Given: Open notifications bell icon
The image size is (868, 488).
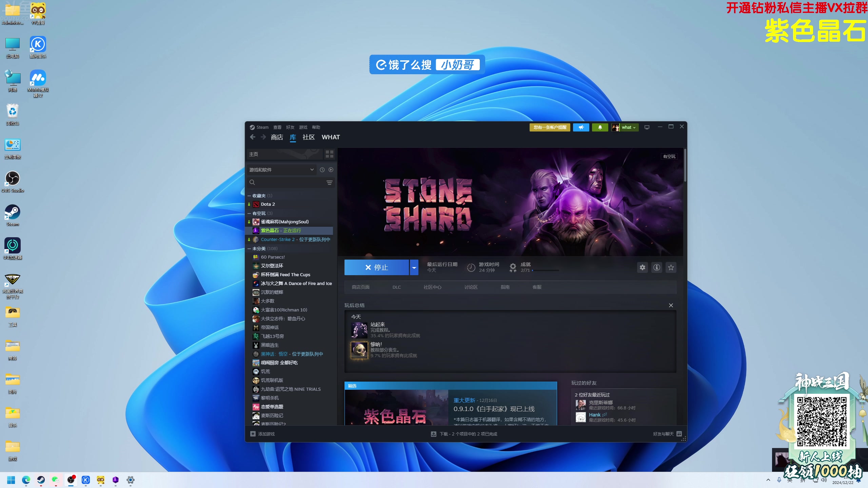Looking at the screenshot, I should click(600, 127).
